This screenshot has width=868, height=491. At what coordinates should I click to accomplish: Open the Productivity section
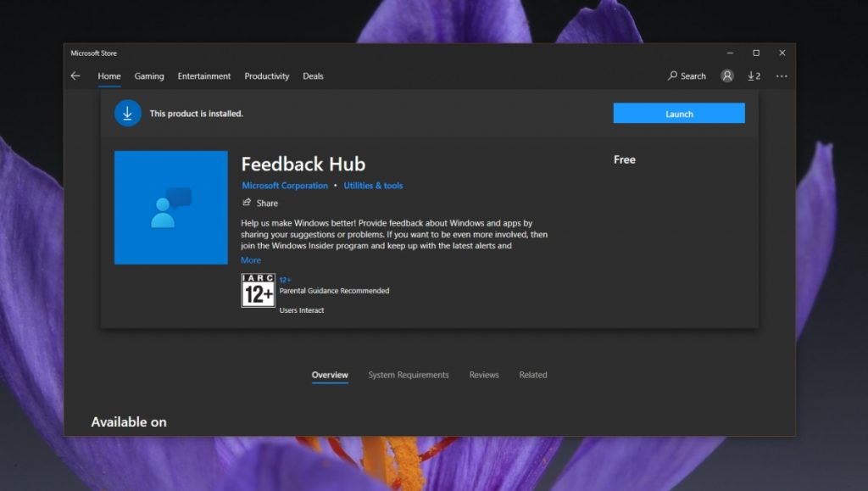tap(266, 76)
